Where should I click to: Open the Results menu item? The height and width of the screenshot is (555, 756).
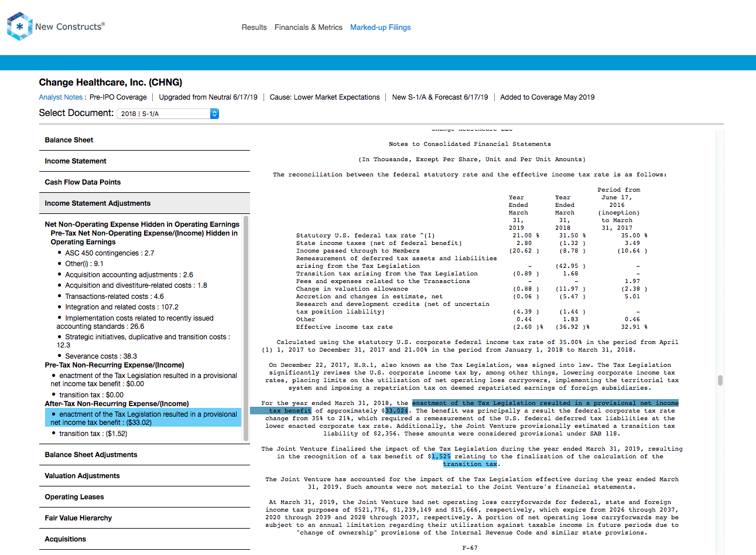254,28
